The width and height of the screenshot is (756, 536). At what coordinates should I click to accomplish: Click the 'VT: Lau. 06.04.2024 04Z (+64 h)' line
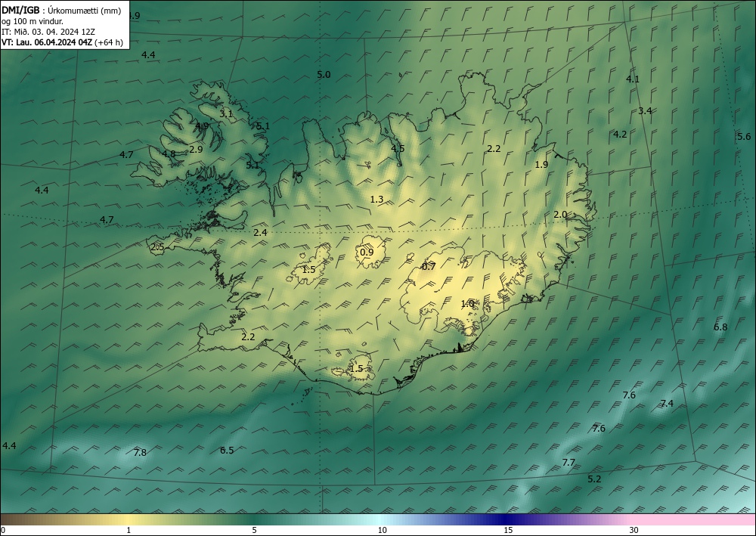click(62, 42)
